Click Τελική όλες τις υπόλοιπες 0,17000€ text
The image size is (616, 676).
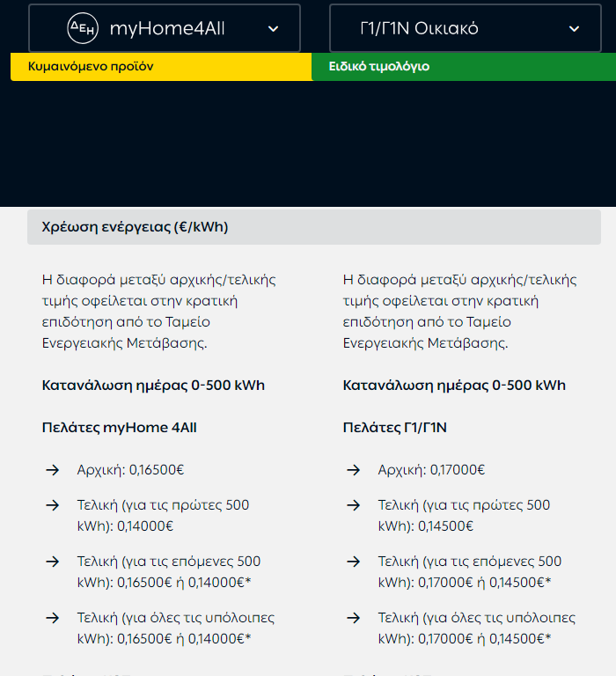point(476,628)
